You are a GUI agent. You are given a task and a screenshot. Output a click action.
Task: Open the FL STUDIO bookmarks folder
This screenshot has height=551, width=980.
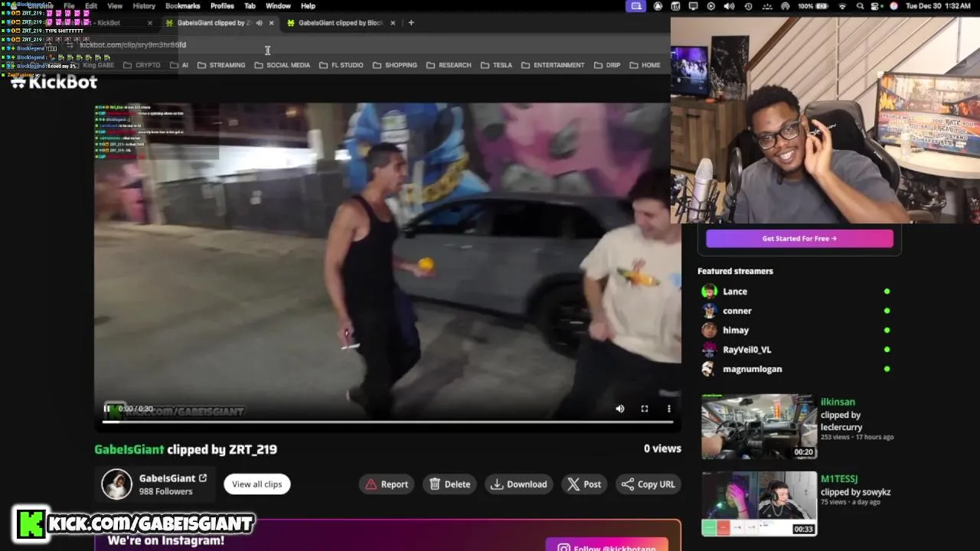pyautogui.click(x=341, y=65)
